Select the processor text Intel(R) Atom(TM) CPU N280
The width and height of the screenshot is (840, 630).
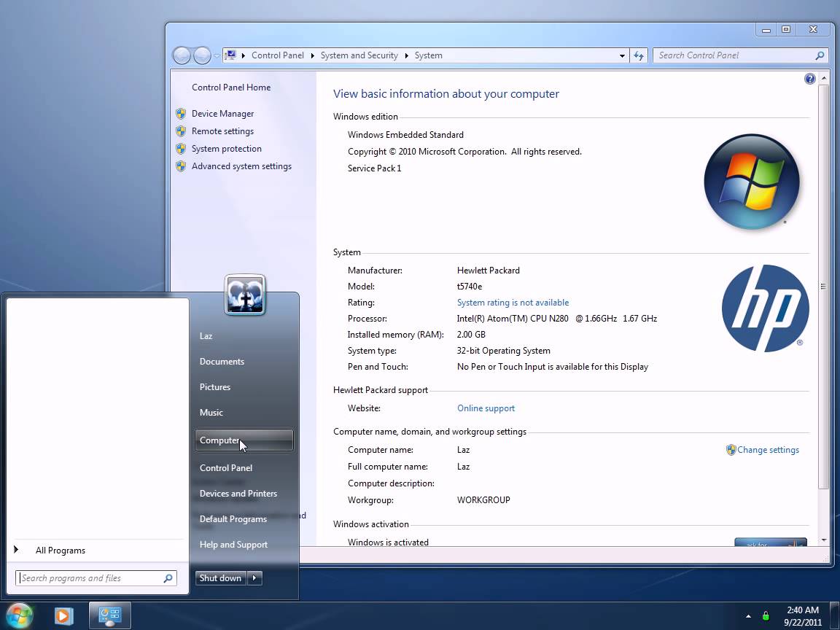[513, 319]
